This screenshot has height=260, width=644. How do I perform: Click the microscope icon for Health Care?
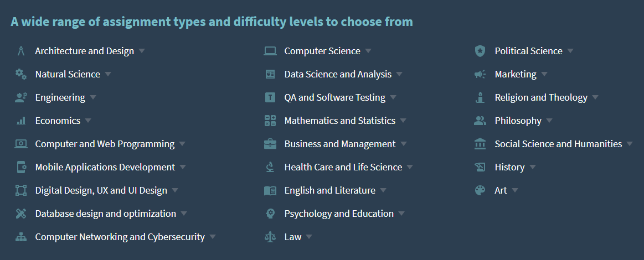pyautogui.click(x=270, y=167)
